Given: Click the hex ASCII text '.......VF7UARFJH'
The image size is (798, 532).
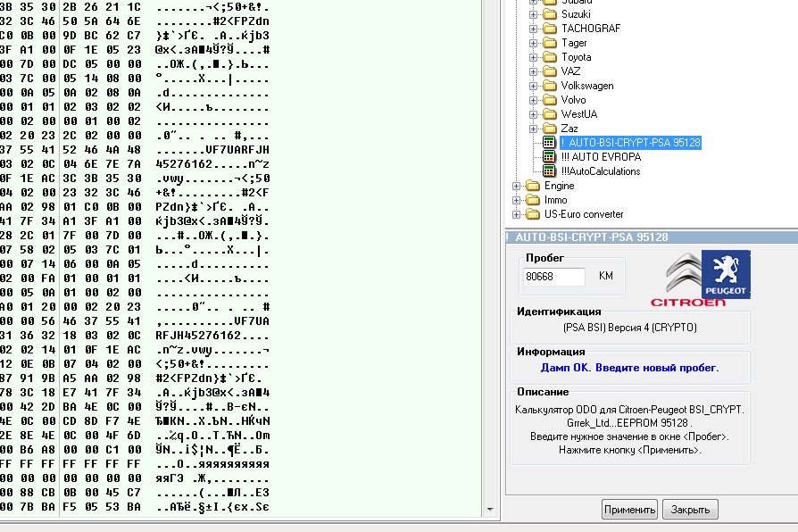Looking at the screenshot, I should [x=212, y=150].
